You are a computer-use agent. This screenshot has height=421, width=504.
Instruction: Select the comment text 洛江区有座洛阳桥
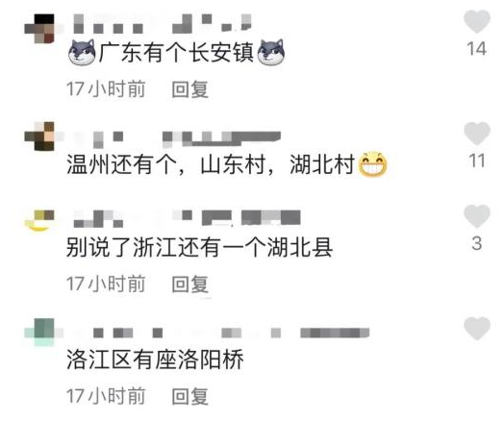tap(155, 359)
